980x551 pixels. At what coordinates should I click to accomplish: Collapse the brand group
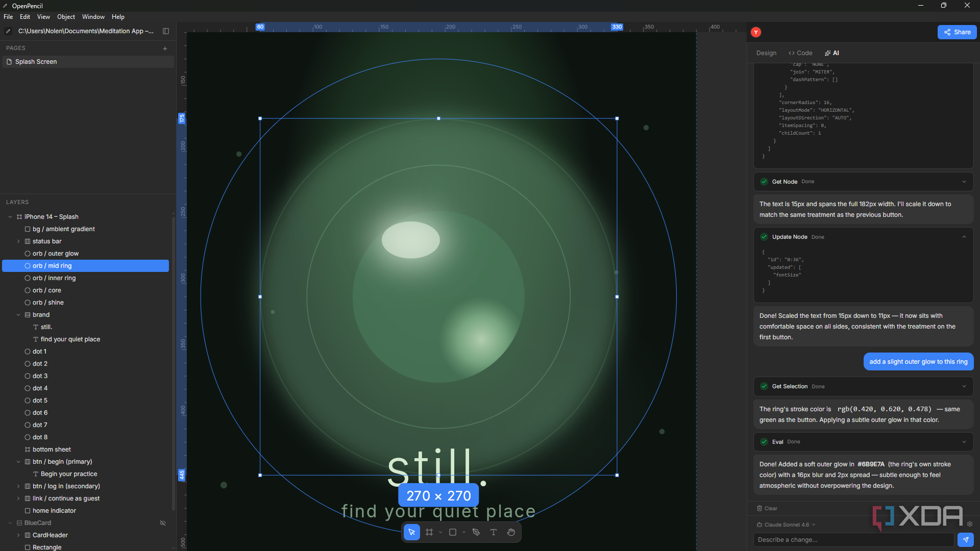(x=18, y=315)
